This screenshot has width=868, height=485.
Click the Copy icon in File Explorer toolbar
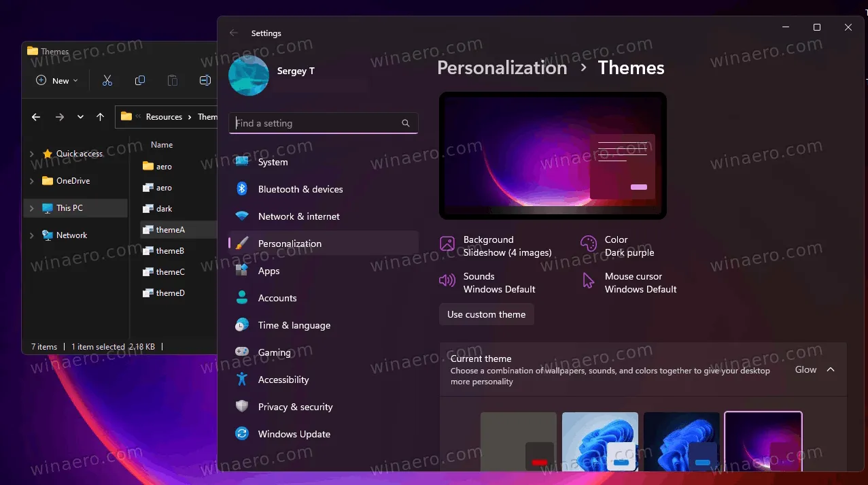[140, 80]
